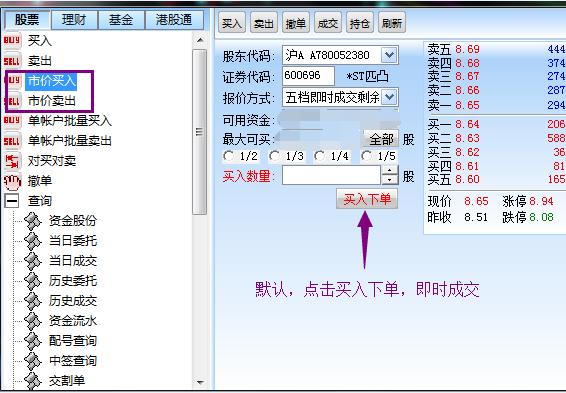Image resolution: width=566 pixels, height=393 pixels.
Task: Click the 撤单 toolbar button
Action: pyautogui.click(x=296, y=23)
